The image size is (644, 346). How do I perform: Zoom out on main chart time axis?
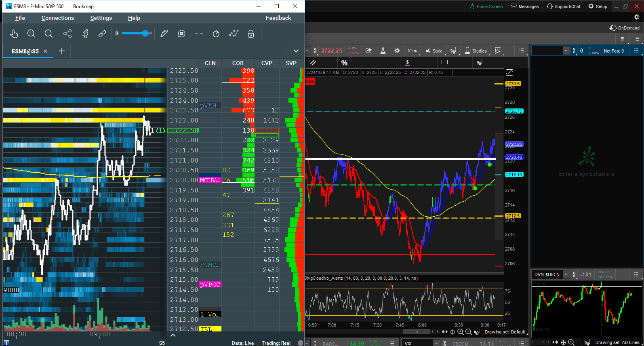coord(469,332)
